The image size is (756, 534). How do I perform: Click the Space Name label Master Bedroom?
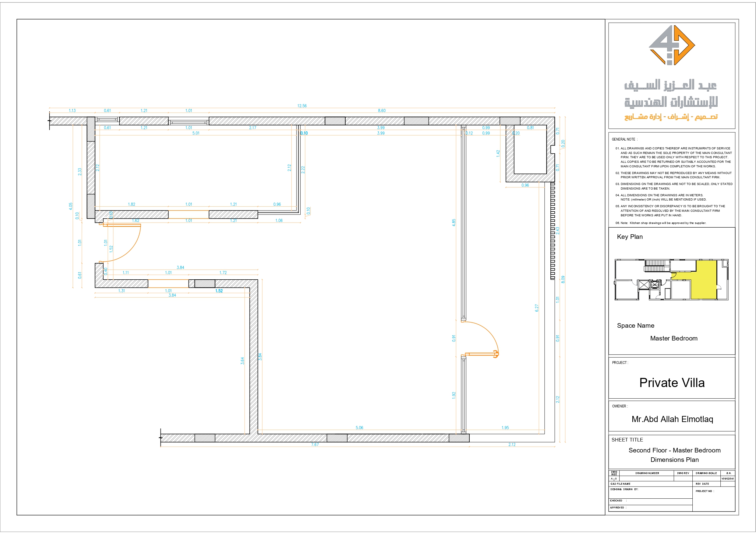tap(674, 338)
